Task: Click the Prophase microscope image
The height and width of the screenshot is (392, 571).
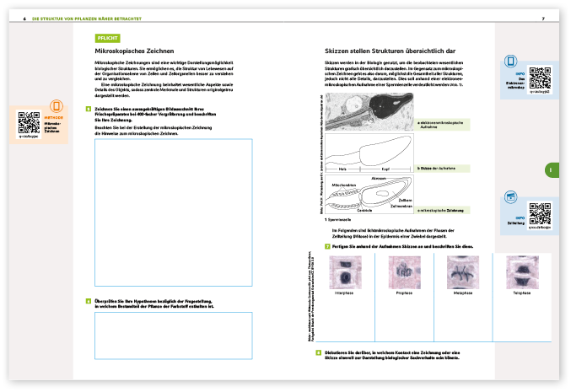Action: click(401, 273)
